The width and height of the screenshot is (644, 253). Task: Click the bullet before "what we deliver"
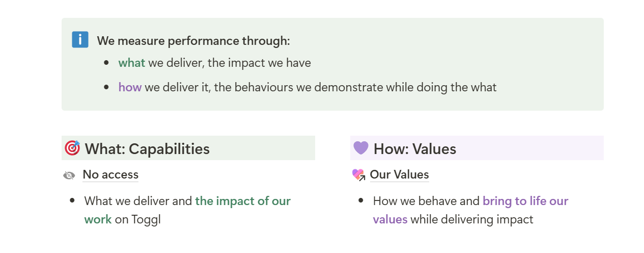click(x=106, y=63)
